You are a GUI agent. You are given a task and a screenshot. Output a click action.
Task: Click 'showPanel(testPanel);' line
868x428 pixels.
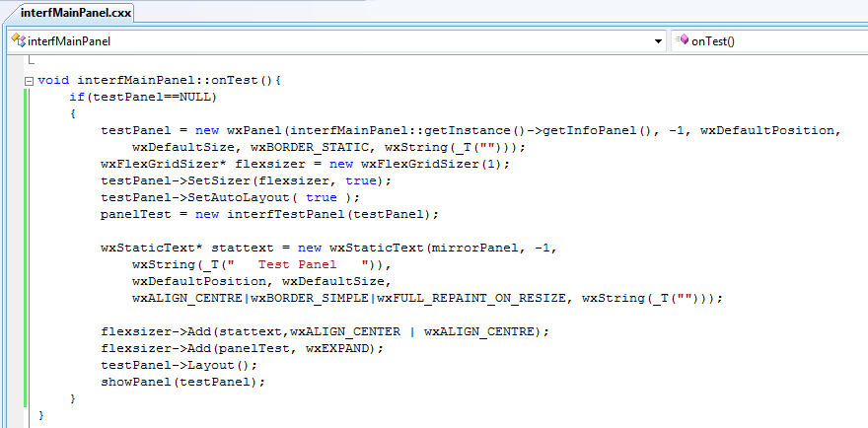183,382
